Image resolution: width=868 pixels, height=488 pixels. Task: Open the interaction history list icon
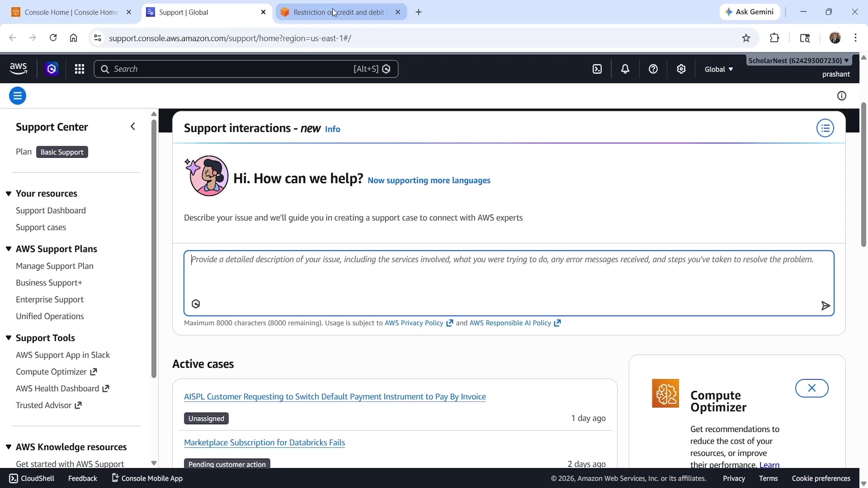click(x=825, y=128)
